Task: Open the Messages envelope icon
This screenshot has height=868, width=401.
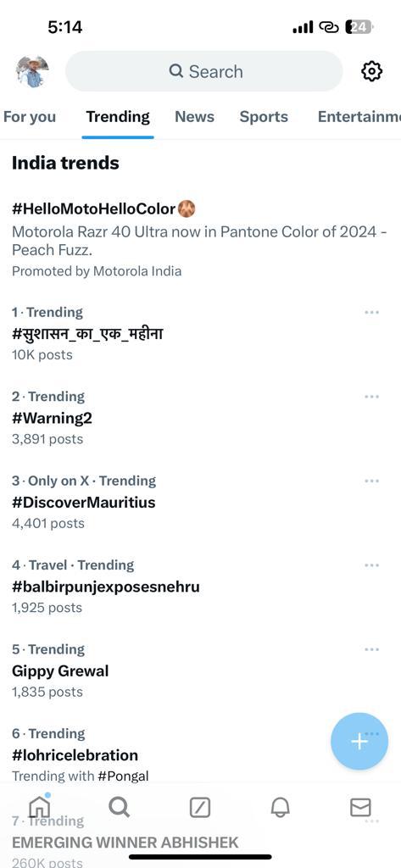Action: tap(360, 808)
